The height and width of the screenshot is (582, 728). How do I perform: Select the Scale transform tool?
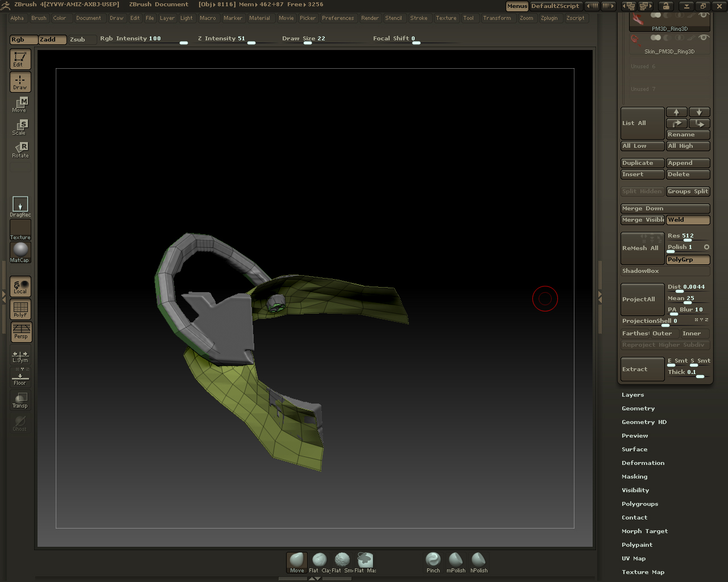pyautogui.click(x=20, y=127)
